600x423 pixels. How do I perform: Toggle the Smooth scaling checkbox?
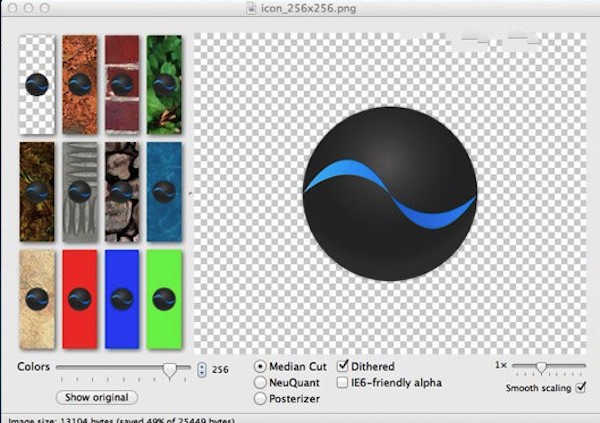pyautogui.click(x=581, y=387)
